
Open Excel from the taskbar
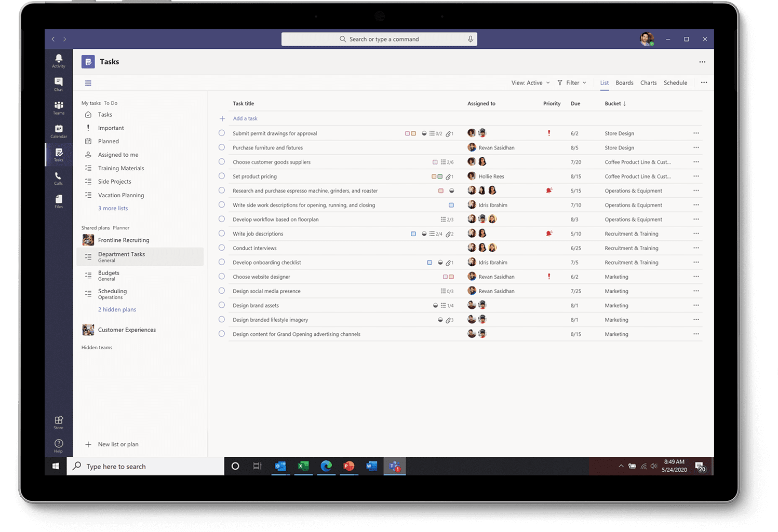pos(303,466)
